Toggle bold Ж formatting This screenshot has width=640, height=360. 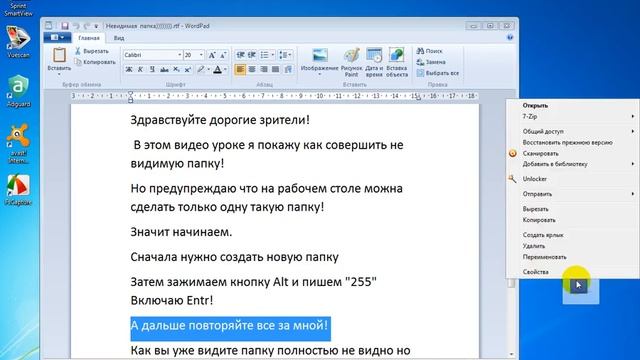click(x=129, y=69)
